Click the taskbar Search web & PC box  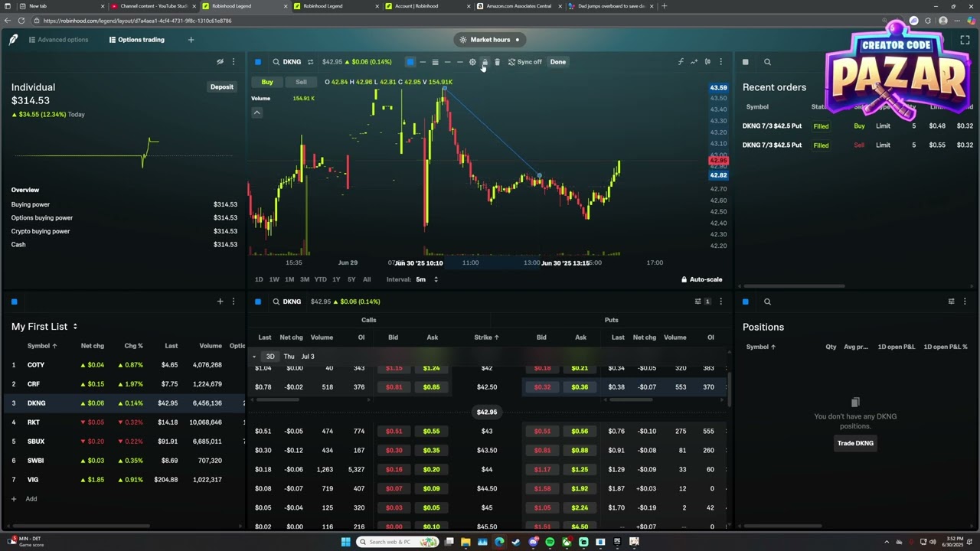[396, 542]
